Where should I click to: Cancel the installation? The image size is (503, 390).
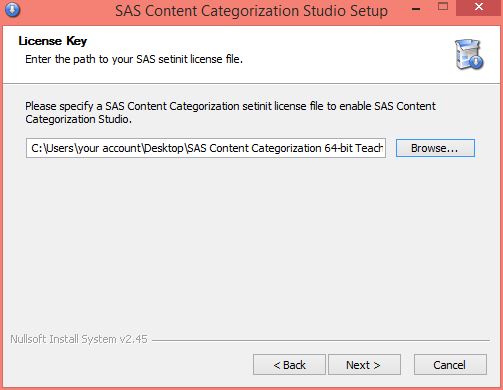click(450, 365)
